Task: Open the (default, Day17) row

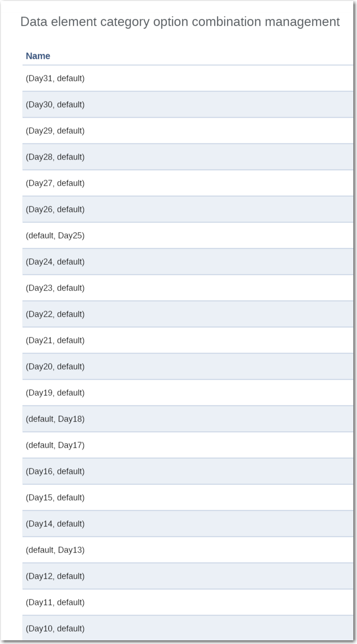Action: click(x=55, y=445)
